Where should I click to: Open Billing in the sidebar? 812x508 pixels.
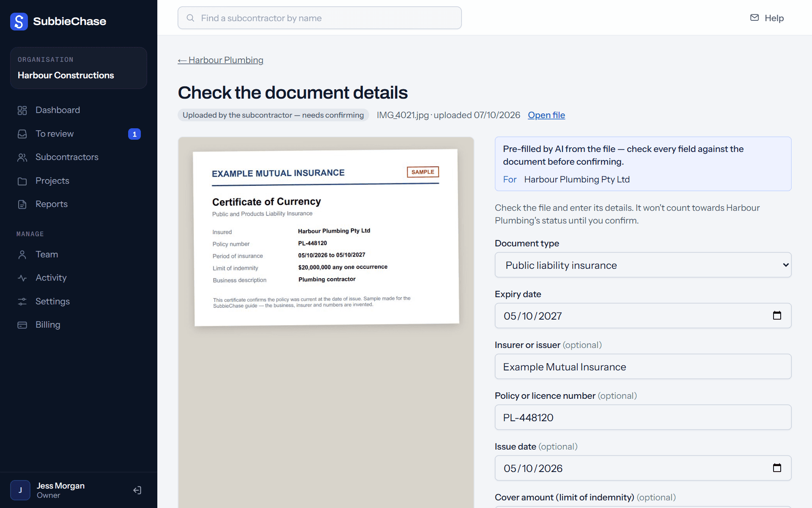coord(79,325)
